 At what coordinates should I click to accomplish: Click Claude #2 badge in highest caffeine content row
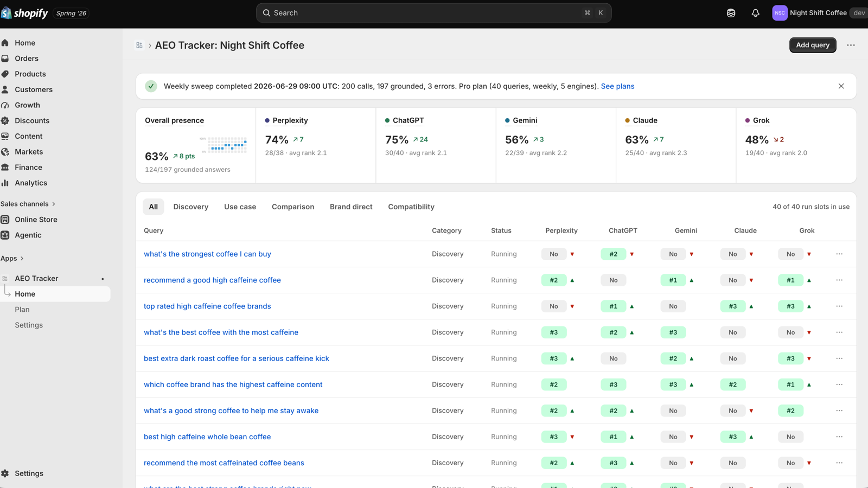point(732,384)
